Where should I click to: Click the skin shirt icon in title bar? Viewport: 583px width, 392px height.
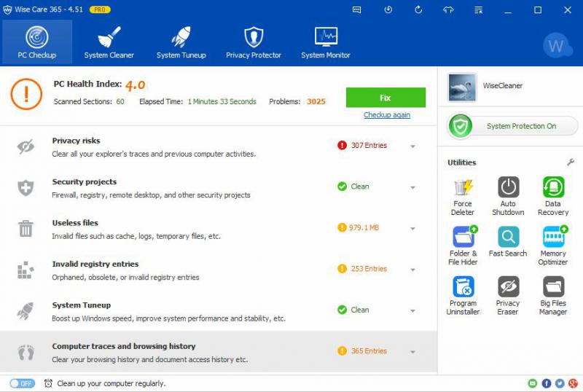pos(448,10)
